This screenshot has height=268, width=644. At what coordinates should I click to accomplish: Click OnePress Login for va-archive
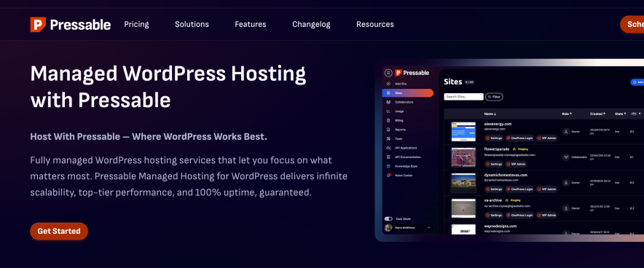(x=520, y=215)
